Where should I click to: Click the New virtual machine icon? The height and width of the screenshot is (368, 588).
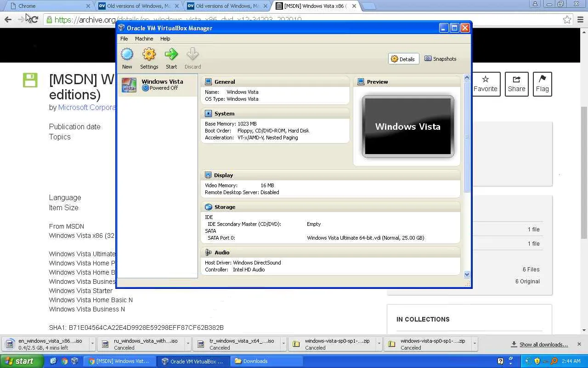point(127,54)
